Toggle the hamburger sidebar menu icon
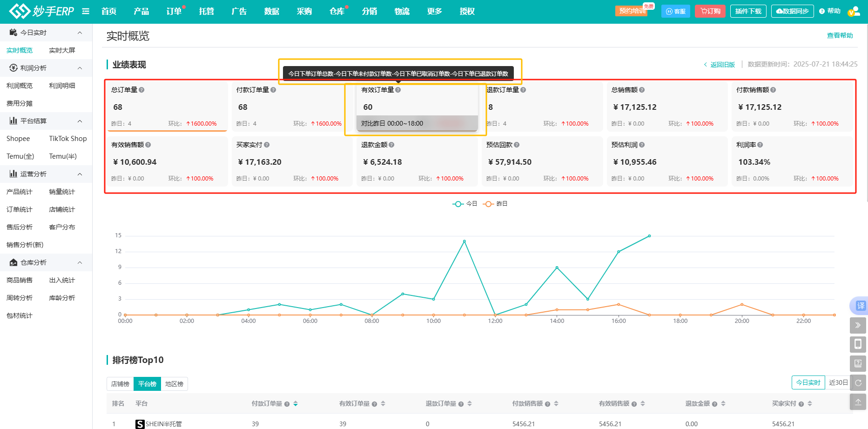This screenshot has width=868, height=429. pos(86,11)
